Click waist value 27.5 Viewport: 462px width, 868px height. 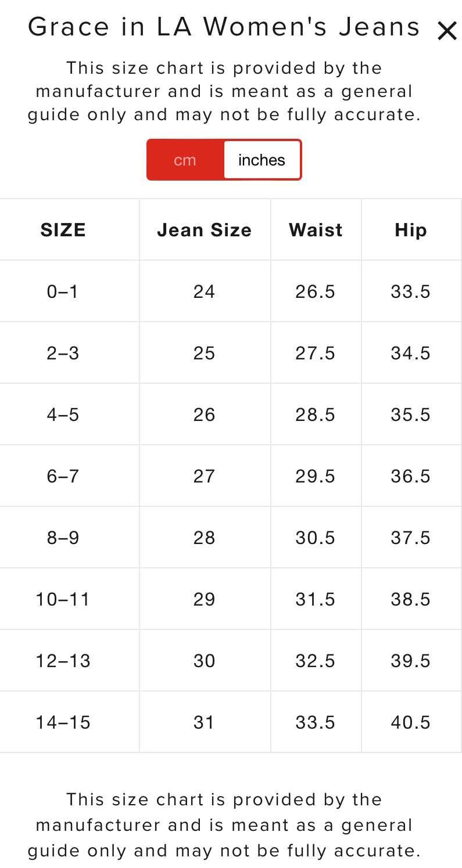[x=315, y=353]
